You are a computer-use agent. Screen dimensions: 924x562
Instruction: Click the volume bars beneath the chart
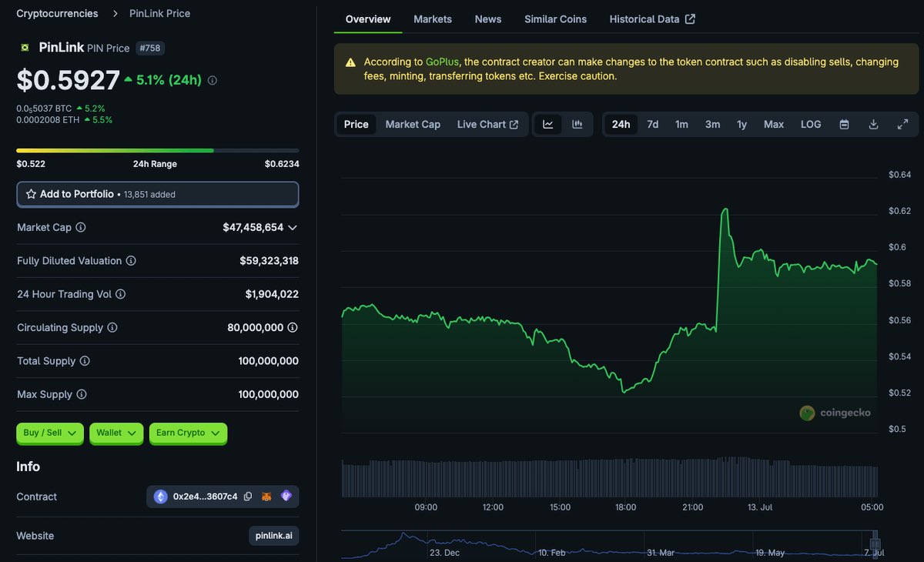609,478
